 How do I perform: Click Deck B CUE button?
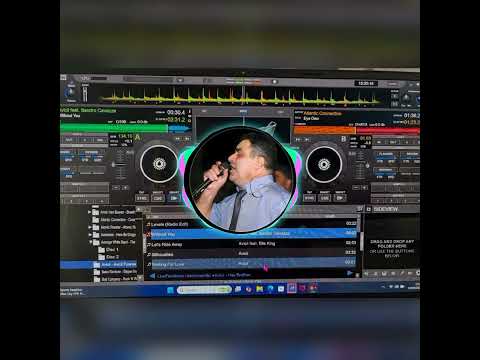click(x=324, y=198)
